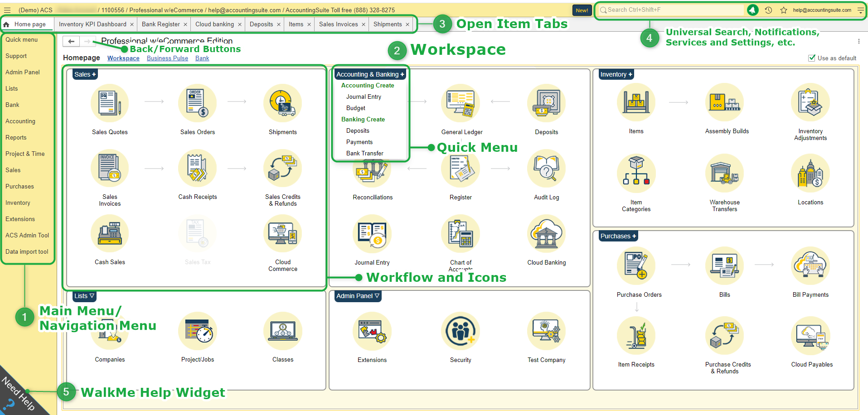Open the Inventory Adjustments icon
The width and height of the screenshot is (868, 415).
pyautogui.click(x=810, y=103)
